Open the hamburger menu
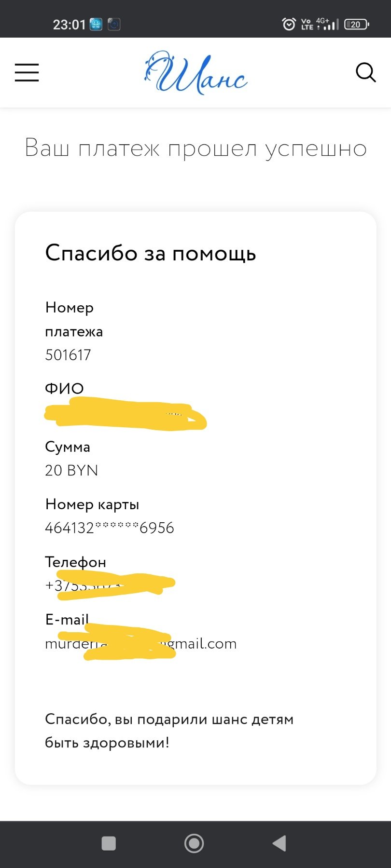Viewport: 391px width, 868px height. 27,72
